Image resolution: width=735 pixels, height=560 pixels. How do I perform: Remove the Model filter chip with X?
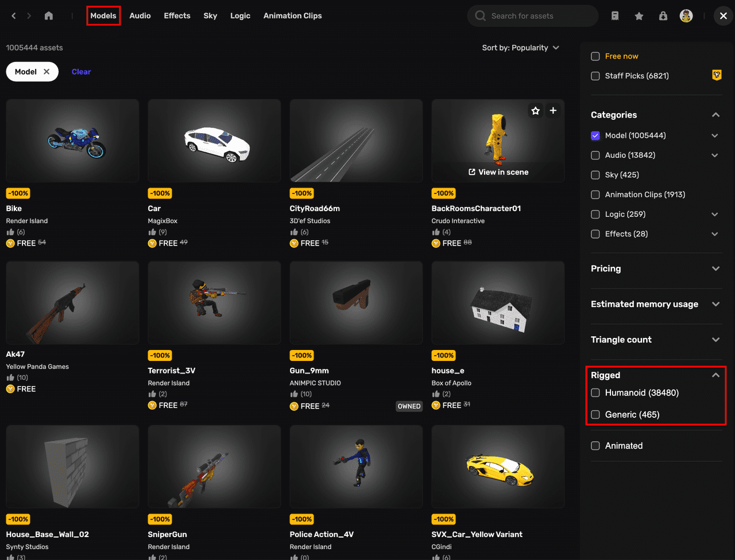click(x=47, y=72)
